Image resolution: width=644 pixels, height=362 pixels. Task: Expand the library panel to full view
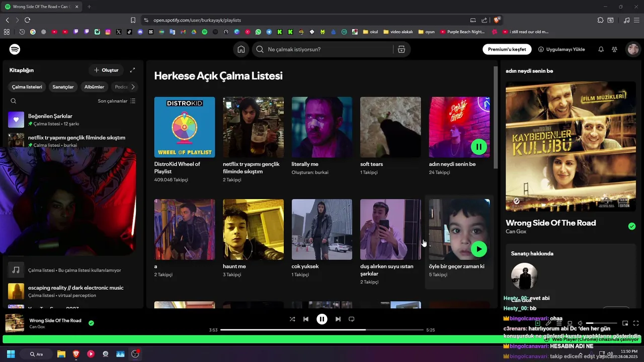(132, 70)
